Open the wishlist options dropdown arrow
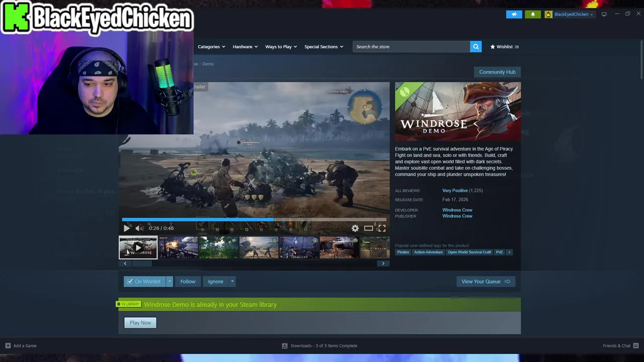The image size is (644, 362). tap(170, 282)
